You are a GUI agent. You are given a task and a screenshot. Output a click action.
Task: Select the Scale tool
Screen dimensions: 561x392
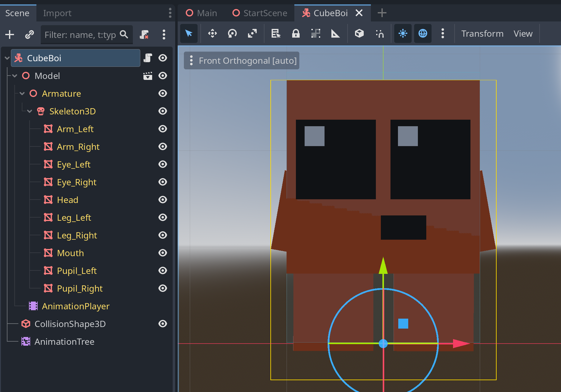(x=252, y=34)
